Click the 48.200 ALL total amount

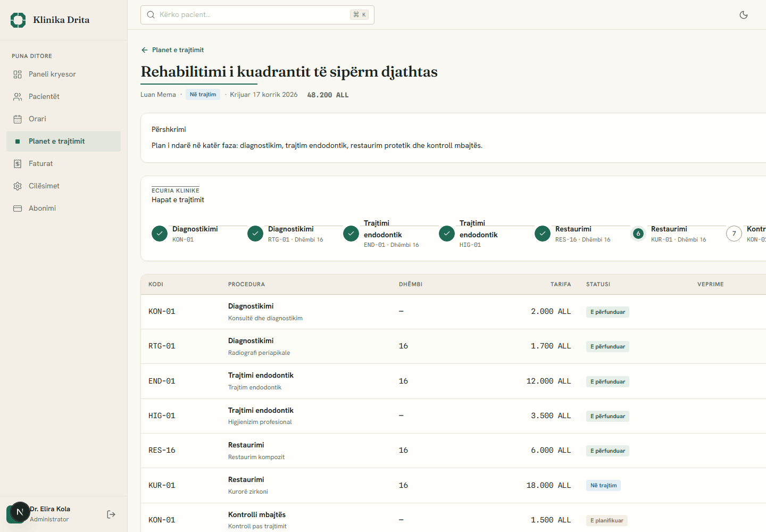pos(328,95)
